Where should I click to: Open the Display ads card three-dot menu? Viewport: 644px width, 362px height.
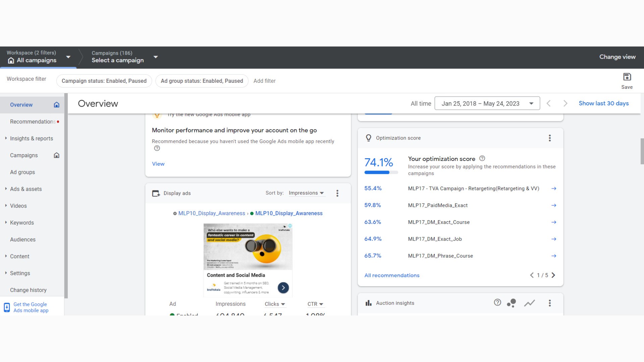click(337, 193)
